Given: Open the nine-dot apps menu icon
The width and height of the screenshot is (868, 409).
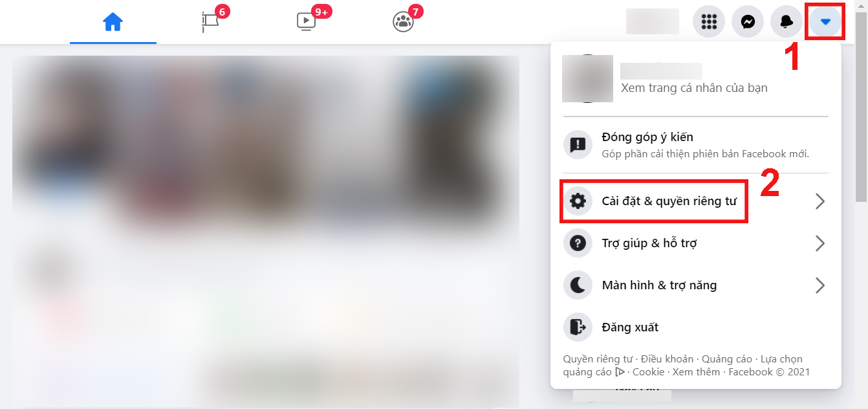Looking at the screenshot, I should click(709, 22).
